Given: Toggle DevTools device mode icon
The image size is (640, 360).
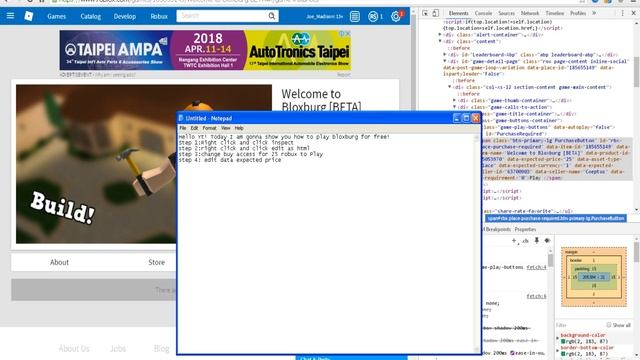Looking at the screenshot, I should (436, 13).
